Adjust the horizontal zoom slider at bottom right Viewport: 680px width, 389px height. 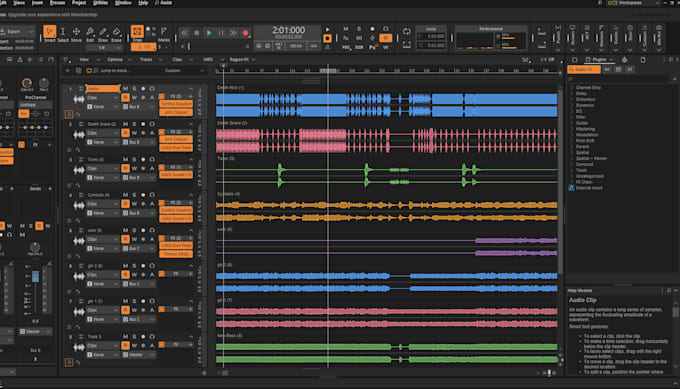(x=549, y=373)
